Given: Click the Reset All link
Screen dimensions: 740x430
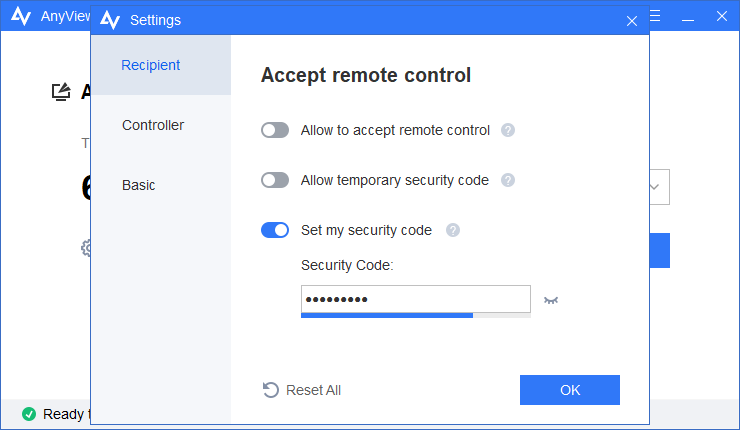Looking at the screenshot, I should point(313,390).
